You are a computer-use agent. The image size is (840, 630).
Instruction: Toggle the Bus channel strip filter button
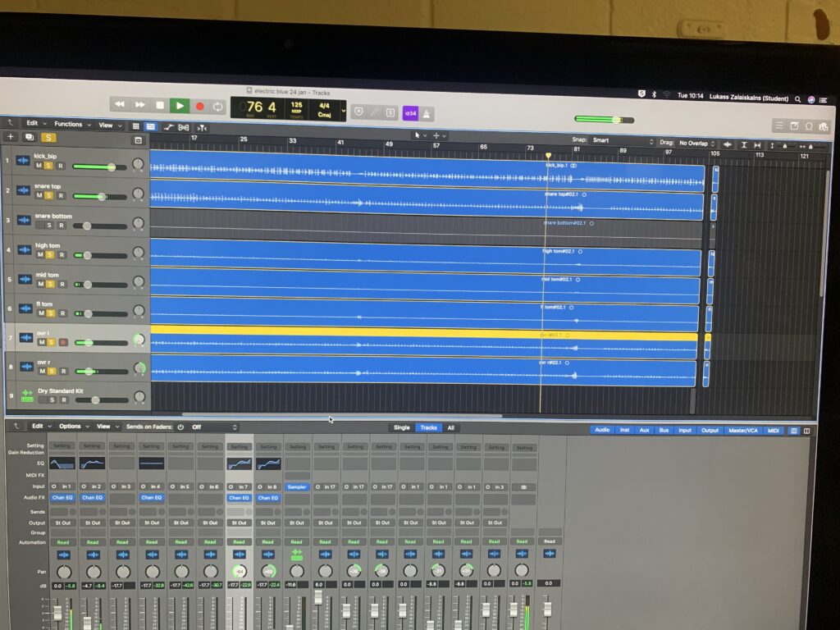pyautogui.click(x=664, y=430)
